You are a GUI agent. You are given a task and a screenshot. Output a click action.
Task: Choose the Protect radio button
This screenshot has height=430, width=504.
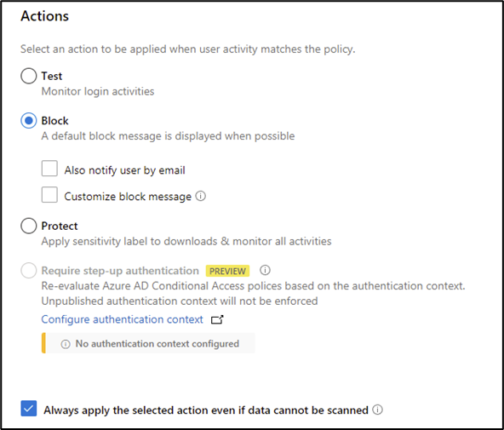tap(29, 226)
